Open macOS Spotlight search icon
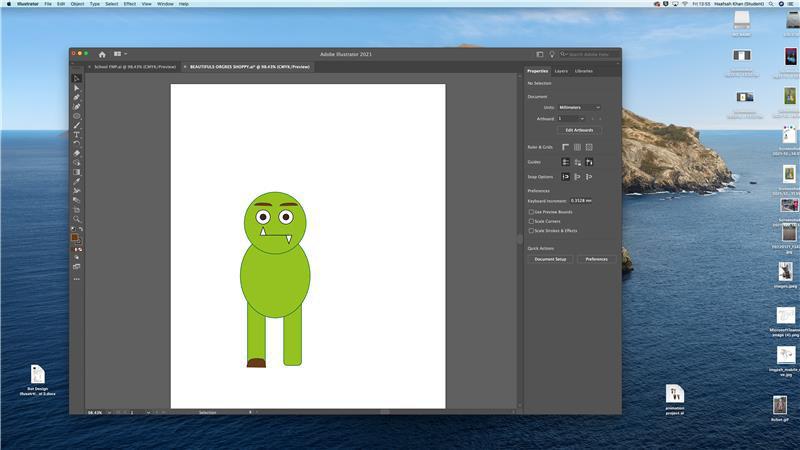This screenshot has width=800, height=450. (771, 4)
